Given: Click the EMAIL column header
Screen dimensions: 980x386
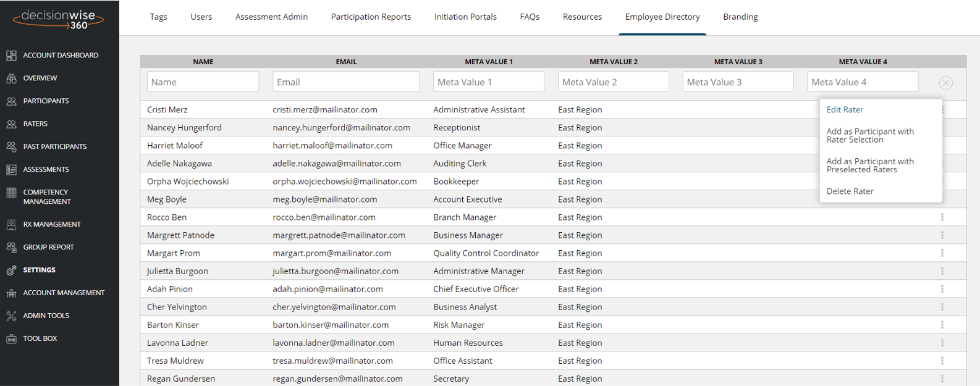Looking at the screenshot, I should pyautogui.click(x=346, y=62).
